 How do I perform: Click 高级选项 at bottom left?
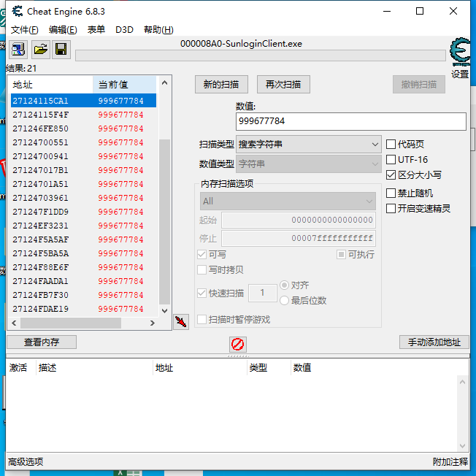click(26, 461)
